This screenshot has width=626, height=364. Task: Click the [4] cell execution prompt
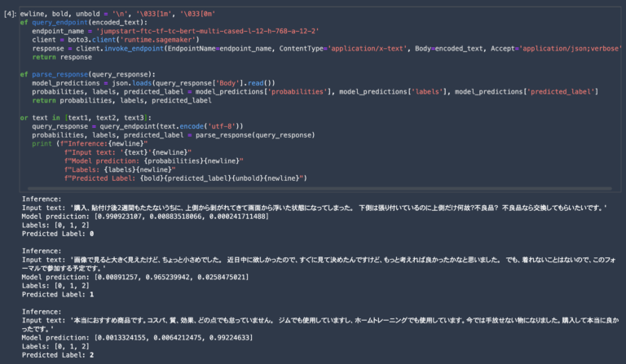tap(8, 13)
